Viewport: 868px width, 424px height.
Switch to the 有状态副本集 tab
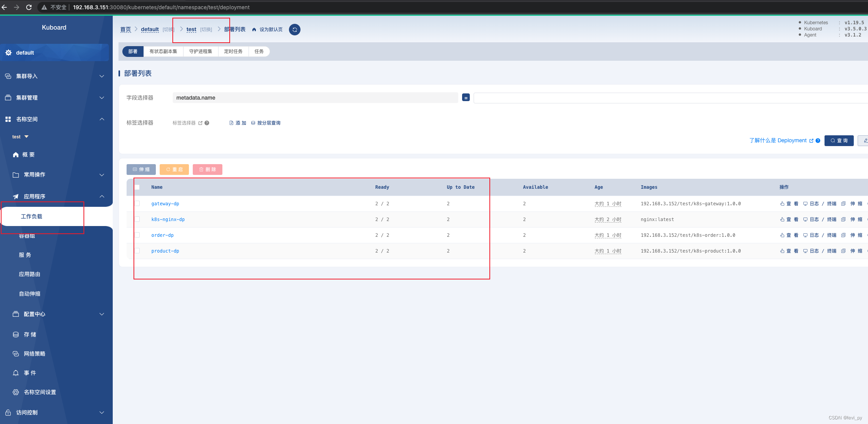(163, 52)
